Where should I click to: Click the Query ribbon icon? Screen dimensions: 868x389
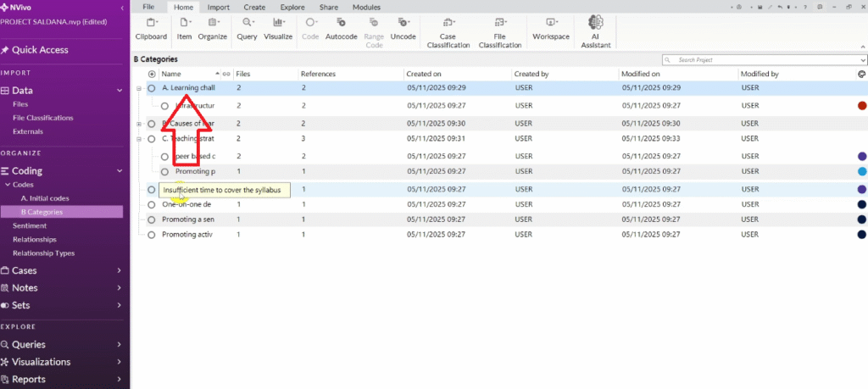coord(247,27)
